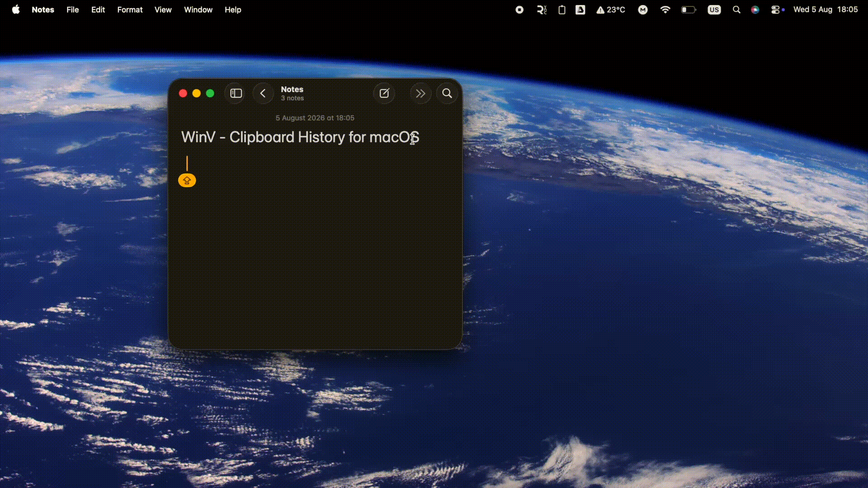Expand hidden toolbar items double-chevron
This screenshot has width=868, height=488.
pos(420,94)
